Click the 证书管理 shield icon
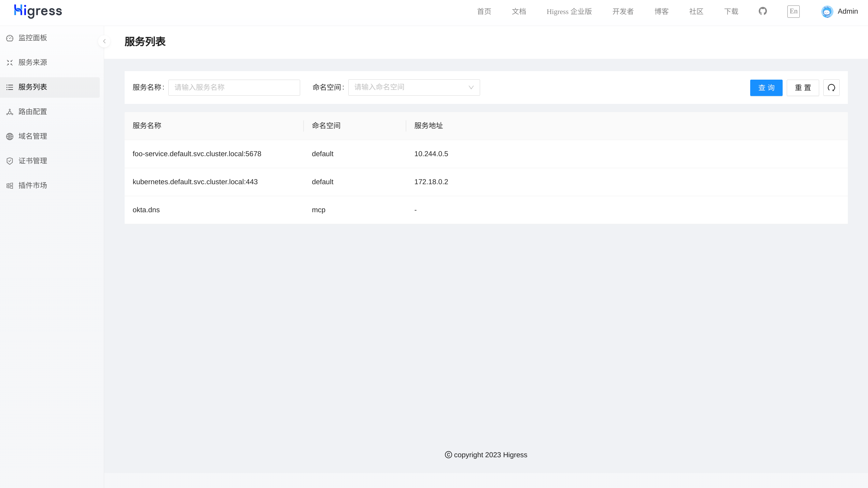This screenshot has width=868, height=488. 10,161
